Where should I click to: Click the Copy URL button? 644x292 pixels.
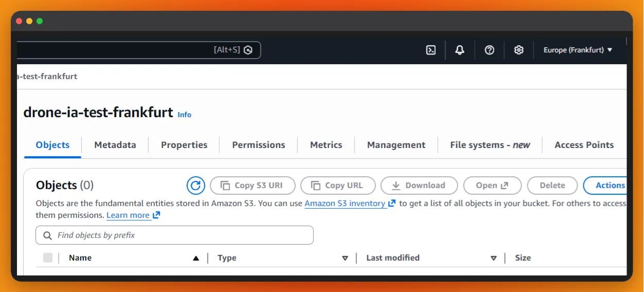(338, 186)
